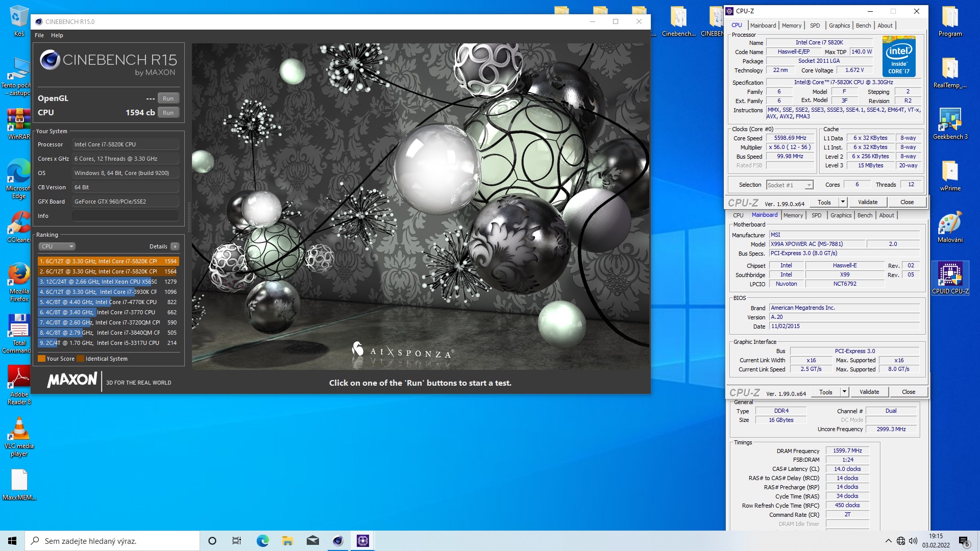980x551 pixels.
Task: Open the Cinebench Help menu
Action: [57, 35]
